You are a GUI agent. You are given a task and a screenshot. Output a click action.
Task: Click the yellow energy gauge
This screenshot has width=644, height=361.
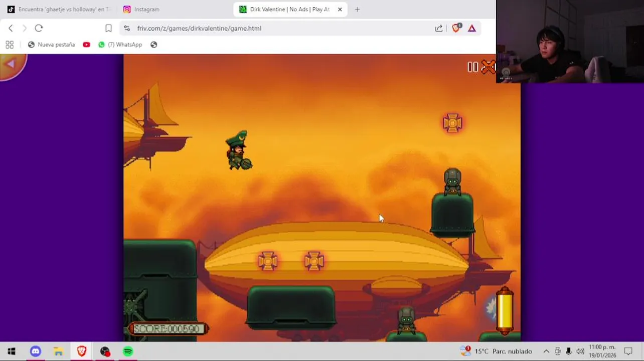(505, 311)
